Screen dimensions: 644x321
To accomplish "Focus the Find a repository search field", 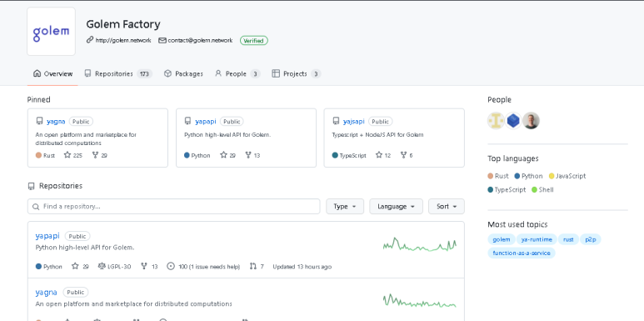I will click(174, 206).
